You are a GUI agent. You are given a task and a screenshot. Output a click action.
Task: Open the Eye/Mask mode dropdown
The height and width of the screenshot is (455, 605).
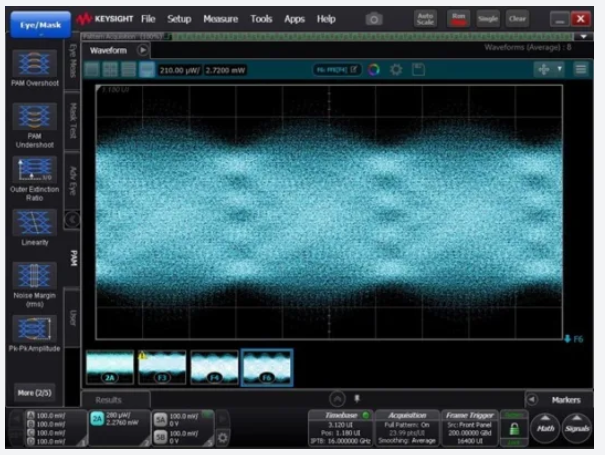41,25
